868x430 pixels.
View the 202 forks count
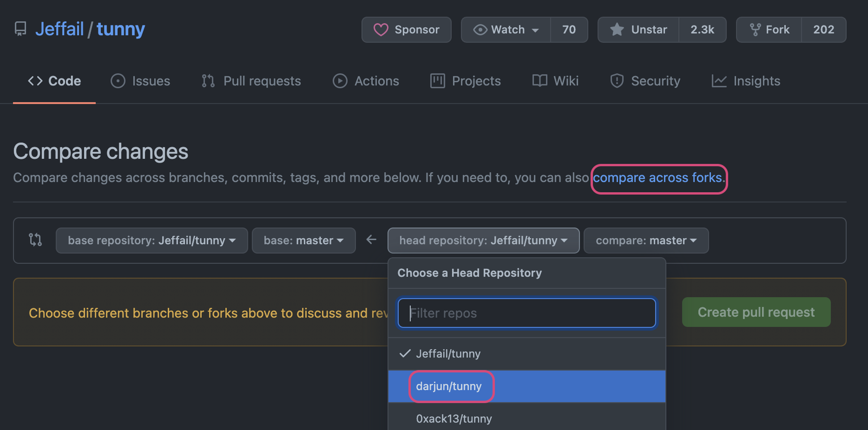tap(824, 30)
